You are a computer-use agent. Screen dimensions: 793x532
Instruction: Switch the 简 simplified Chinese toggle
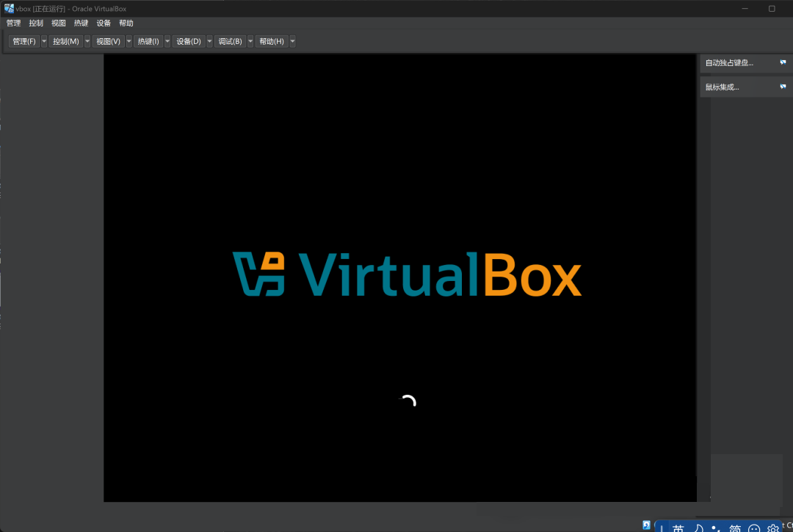coord(735,528)
